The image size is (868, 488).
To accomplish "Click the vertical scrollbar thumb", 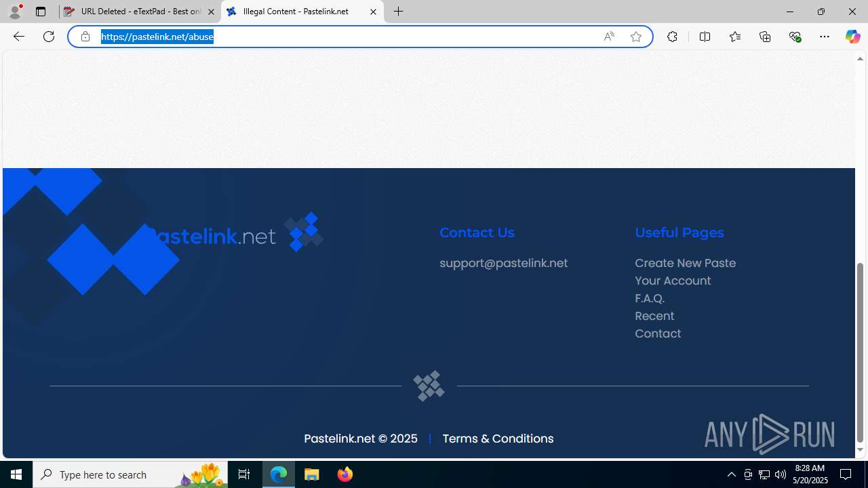I will pos(860,352).
